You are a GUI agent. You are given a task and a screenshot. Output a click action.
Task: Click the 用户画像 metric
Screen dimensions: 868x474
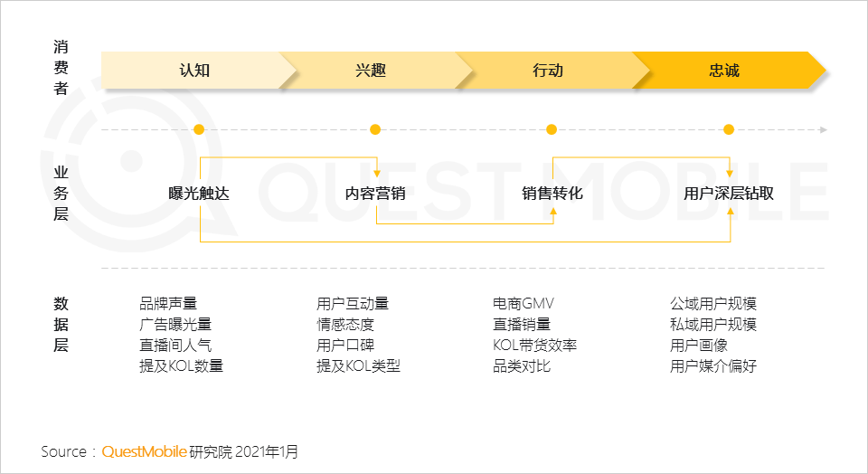[x=699, y=345]
